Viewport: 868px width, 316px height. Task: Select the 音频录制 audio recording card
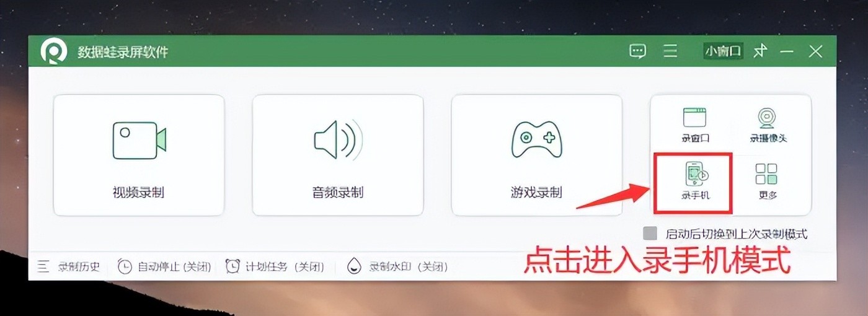[338, 155]
